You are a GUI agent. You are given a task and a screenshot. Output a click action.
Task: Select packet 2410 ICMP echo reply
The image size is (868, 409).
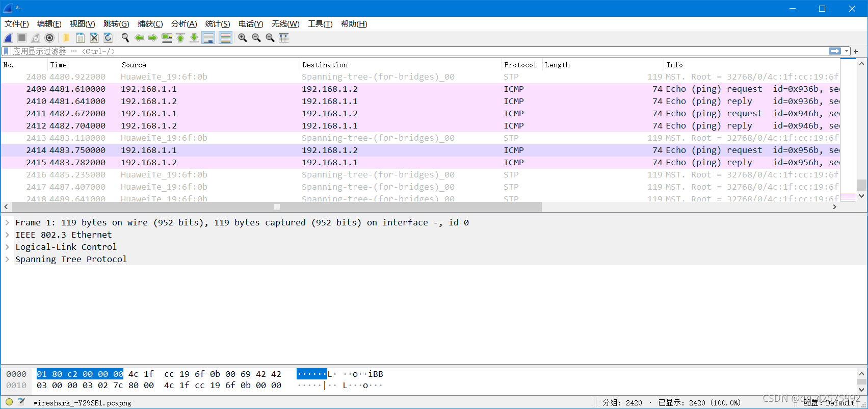coord(420,101)
